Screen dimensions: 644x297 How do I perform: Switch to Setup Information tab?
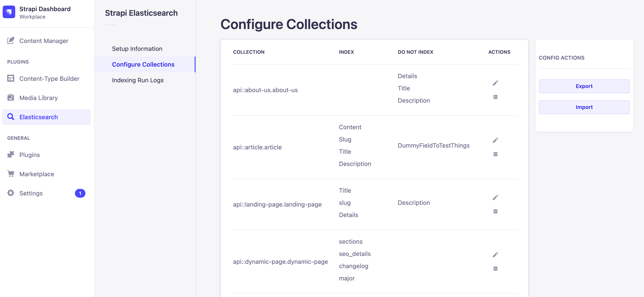point(137,49)
